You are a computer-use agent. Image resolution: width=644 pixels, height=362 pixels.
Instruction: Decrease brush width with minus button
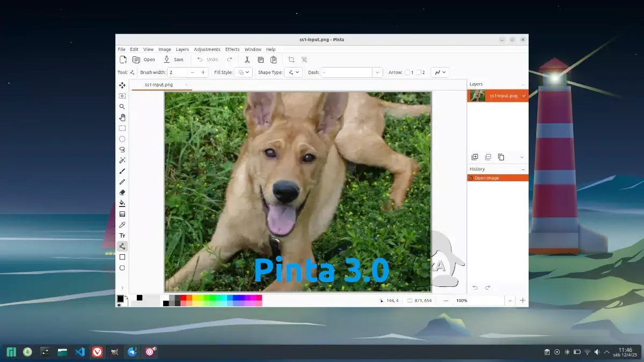pyautogui.click(x=193, y=72)
